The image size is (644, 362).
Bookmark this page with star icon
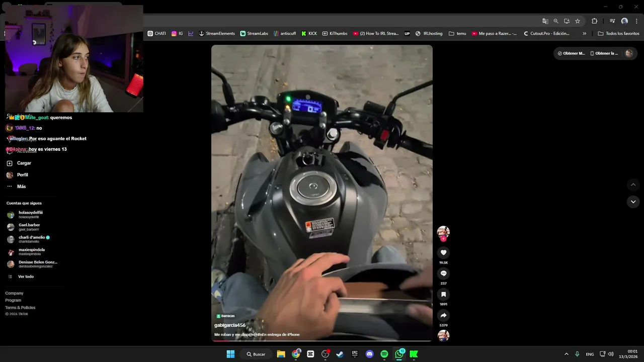point(578,21)
